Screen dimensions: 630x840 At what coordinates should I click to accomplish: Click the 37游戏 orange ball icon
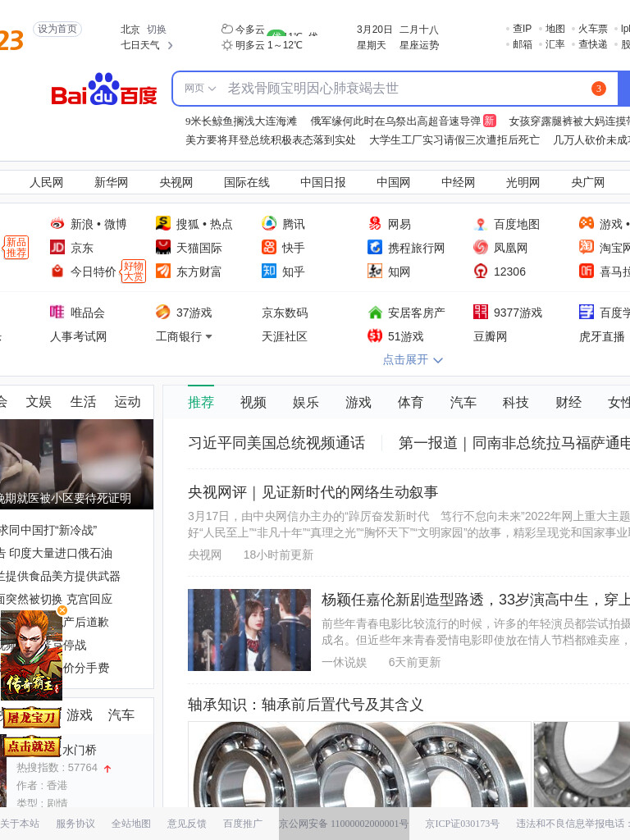coord(163,312)
